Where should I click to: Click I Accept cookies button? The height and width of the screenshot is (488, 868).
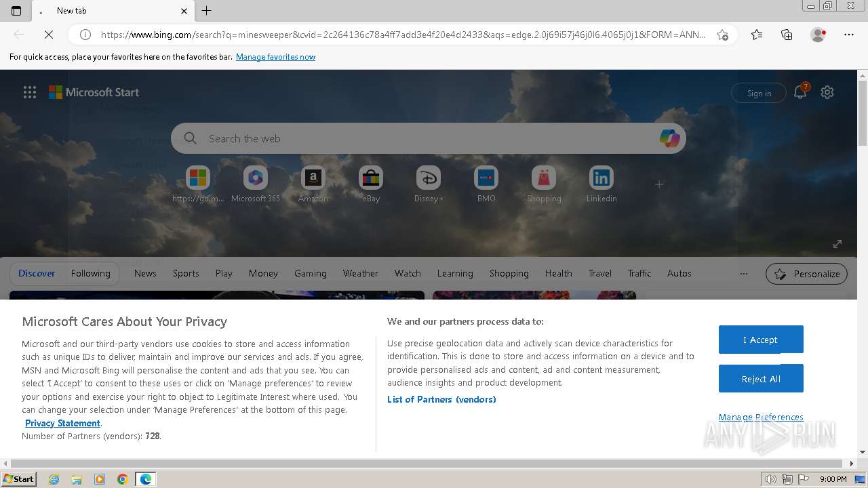761,340
